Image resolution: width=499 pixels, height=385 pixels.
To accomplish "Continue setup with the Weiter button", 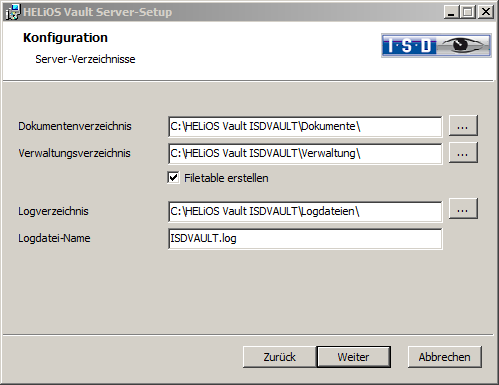I will 353,357.
